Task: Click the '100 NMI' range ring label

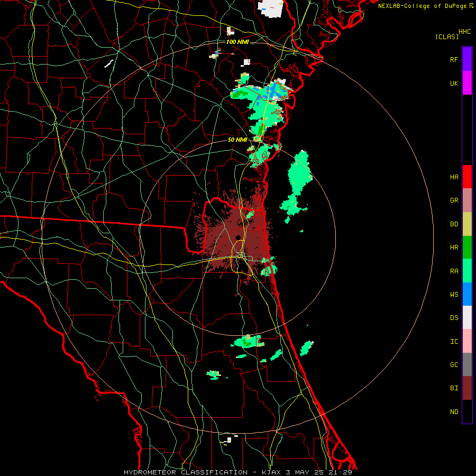Action: tap(237, 42)
